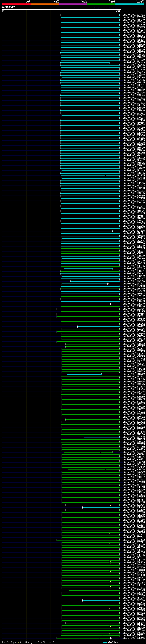The width and height of the screenshot is (146, 644).
Task: Open hit UniRef100_B9VJ16
Action: pos(134,37)
